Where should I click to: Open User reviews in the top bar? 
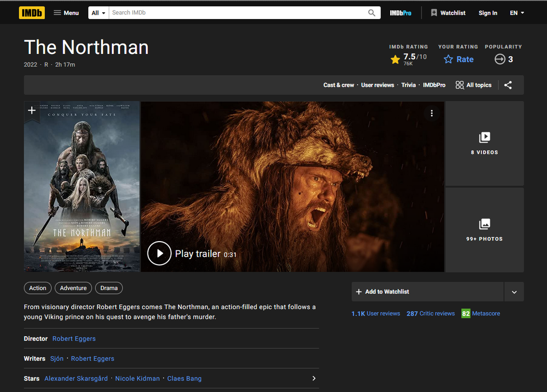coord(377,85)
